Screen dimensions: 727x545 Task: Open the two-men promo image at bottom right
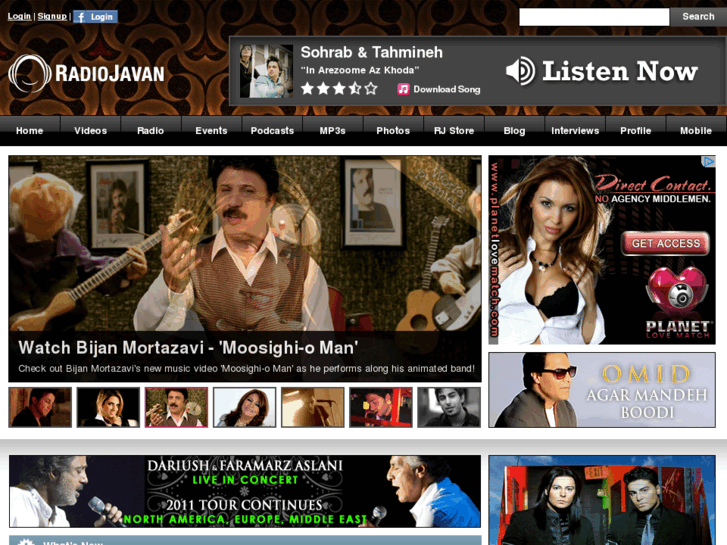point(602,500)
